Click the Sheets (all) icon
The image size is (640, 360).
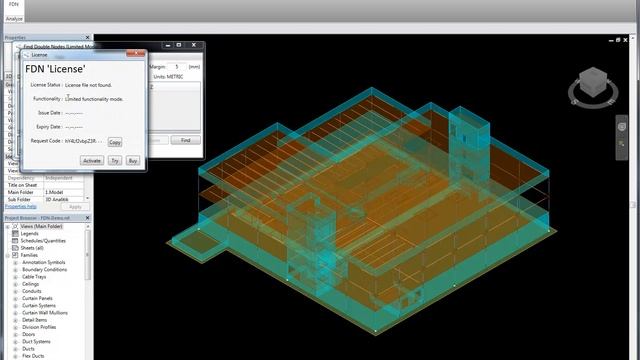tap(15, 248)
